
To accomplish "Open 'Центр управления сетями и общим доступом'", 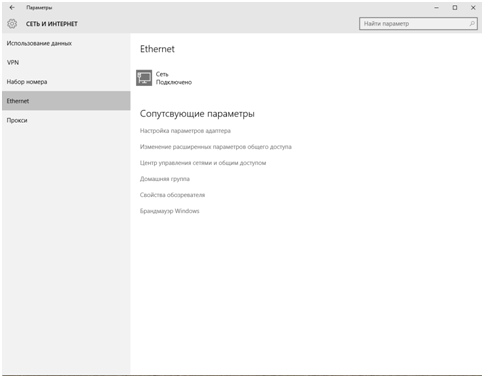I will [203, 163].
